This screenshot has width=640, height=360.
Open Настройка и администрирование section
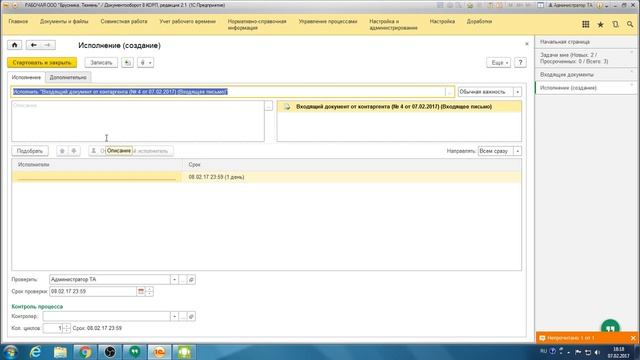tap(393, 24)
